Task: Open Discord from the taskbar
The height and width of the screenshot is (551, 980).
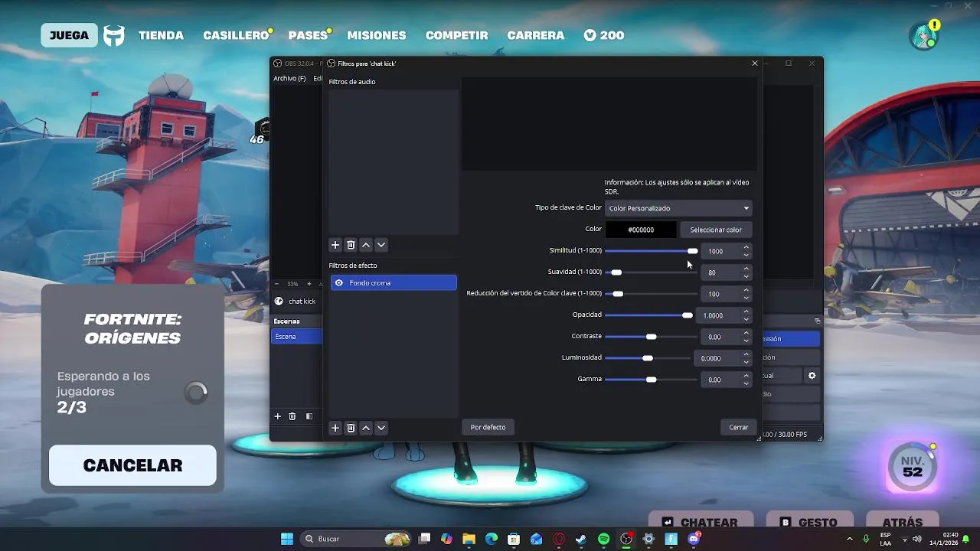Action: coord(694,539)
